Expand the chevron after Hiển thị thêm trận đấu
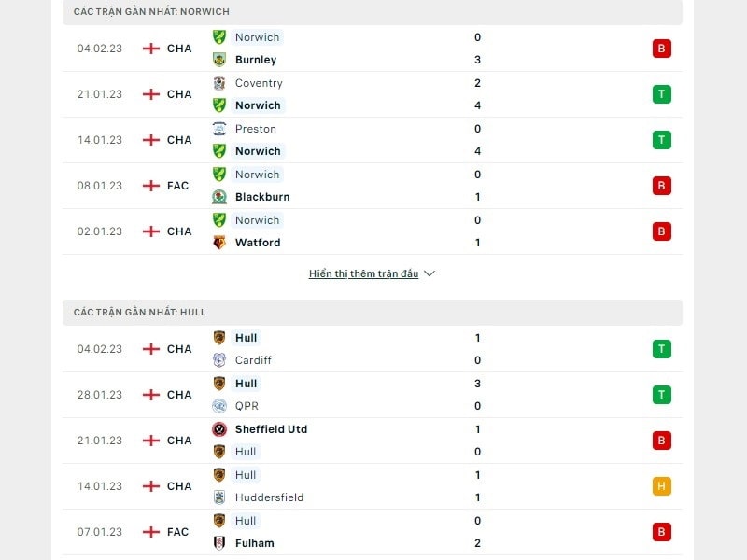 coord(429,273)
